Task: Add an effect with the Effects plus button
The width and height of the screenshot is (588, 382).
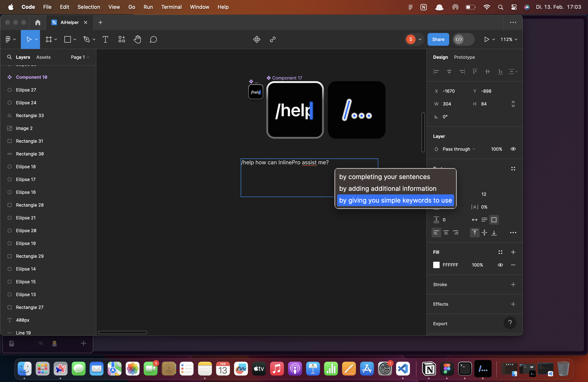Action: [x=513, y=304]
